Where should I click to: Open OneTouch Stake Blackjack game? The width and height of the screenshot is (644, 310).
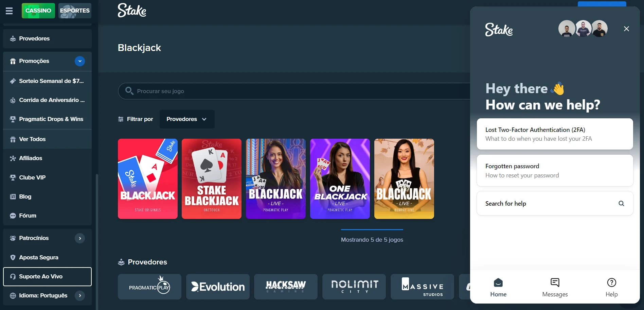212,179
